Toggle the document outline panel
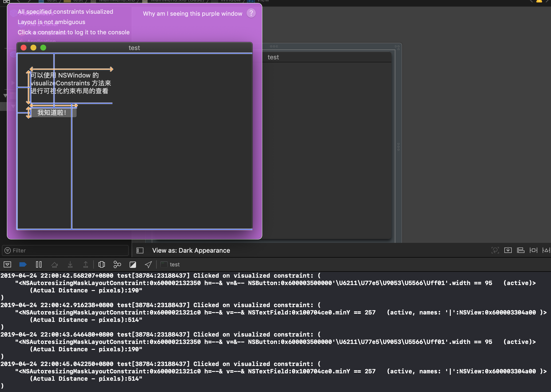This screenshot has height=392, width=551. point(140,250)
